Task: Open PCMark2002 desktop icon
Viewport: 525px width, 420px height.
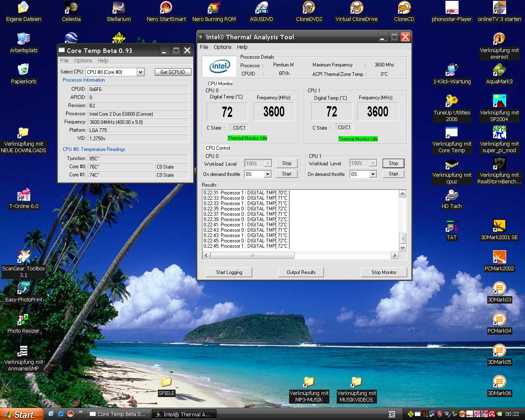Action: (x=499, y=261)
